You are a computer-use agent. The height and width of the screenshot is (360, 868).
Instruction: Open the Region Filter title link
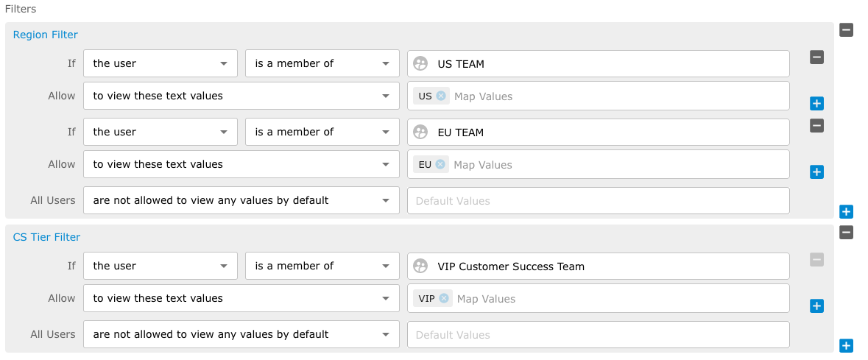click(46, 35)
